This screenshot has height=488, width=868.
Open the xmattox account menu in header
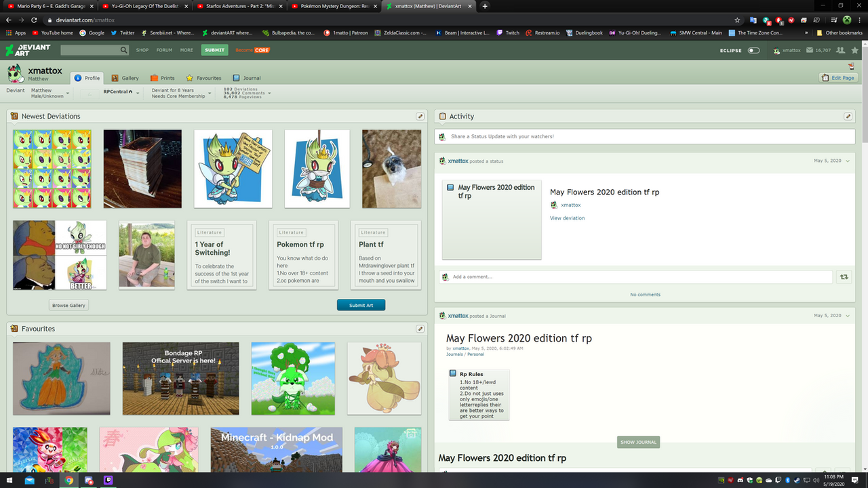point(787,50)
